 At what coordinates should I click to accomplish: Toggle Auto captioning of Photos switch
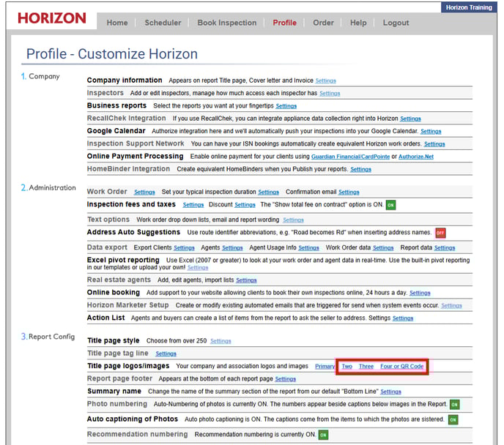(452, 419)
